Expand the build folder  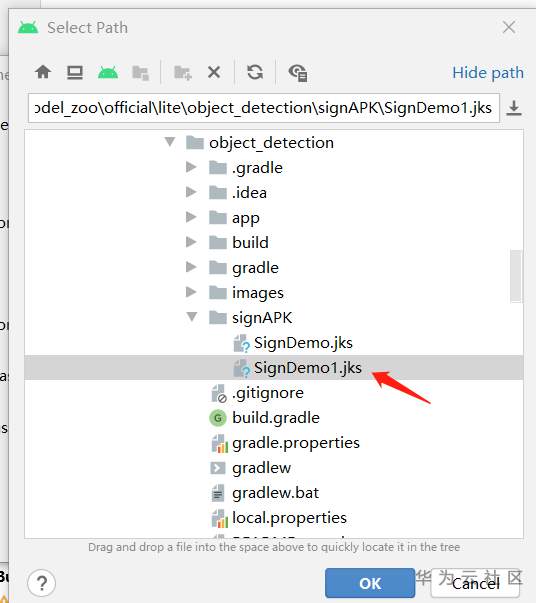[x=191, y=242]
